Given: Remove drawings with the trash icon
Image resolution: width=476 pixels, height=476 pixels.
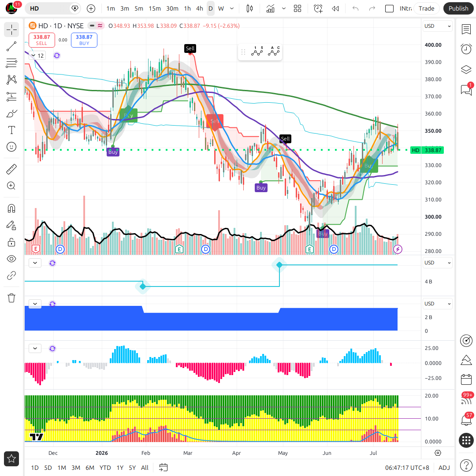Looking at the screenshot, I should [11, 298].
